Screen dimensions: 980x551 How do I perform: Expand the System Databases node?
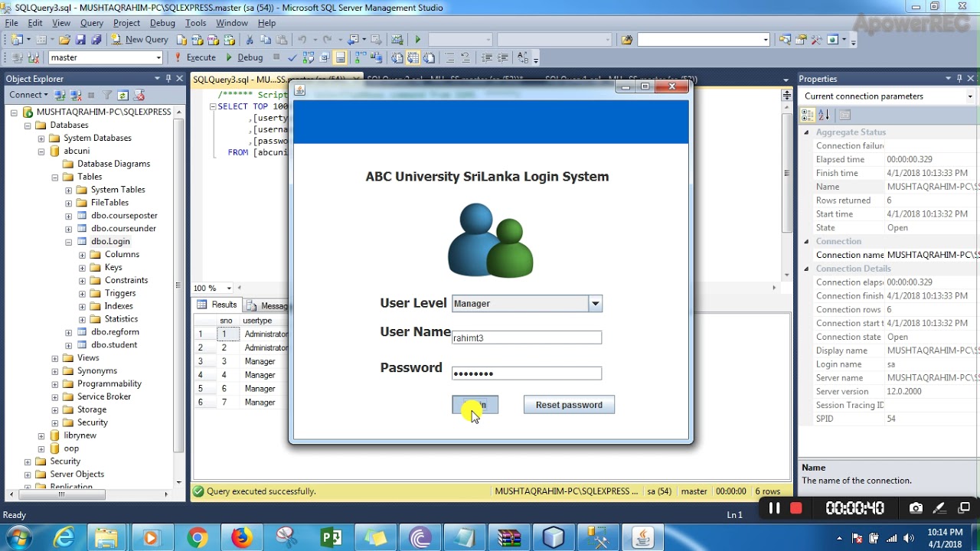point(41,139)
